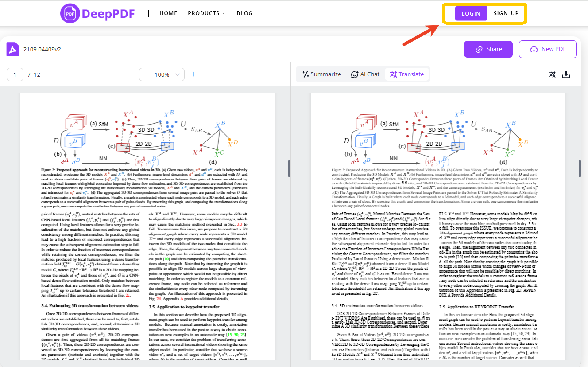Click the left document pane scrollbar handle
588x367 pixels.
pyautogui.click(x=289, y=169)
